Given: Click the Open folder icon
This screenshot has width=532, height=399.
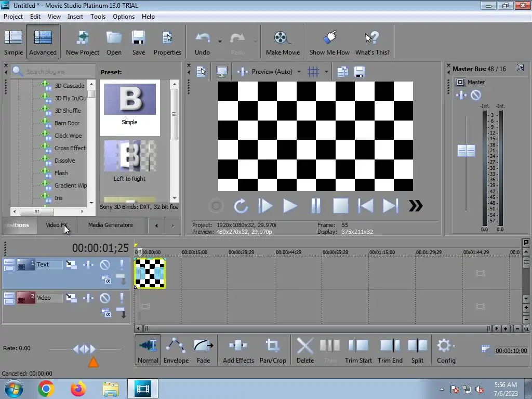Looking at the screenshot, I should pos(114,42).
